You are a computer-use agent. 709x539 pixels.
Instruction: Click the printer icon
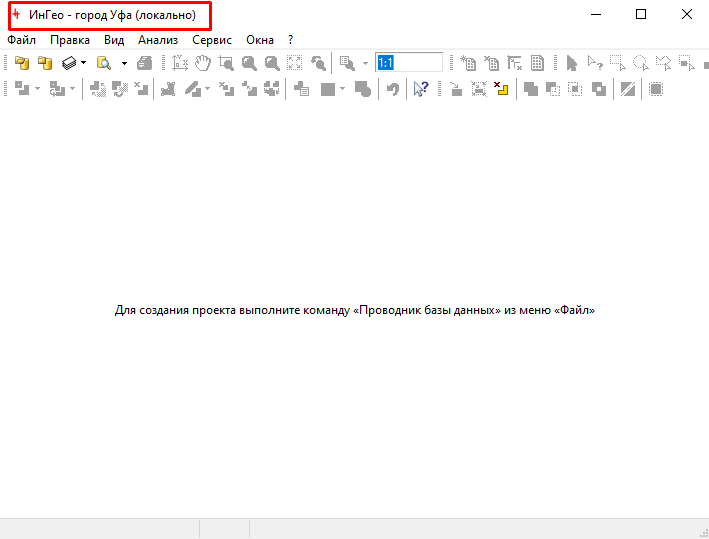click(x=145, y=63)
